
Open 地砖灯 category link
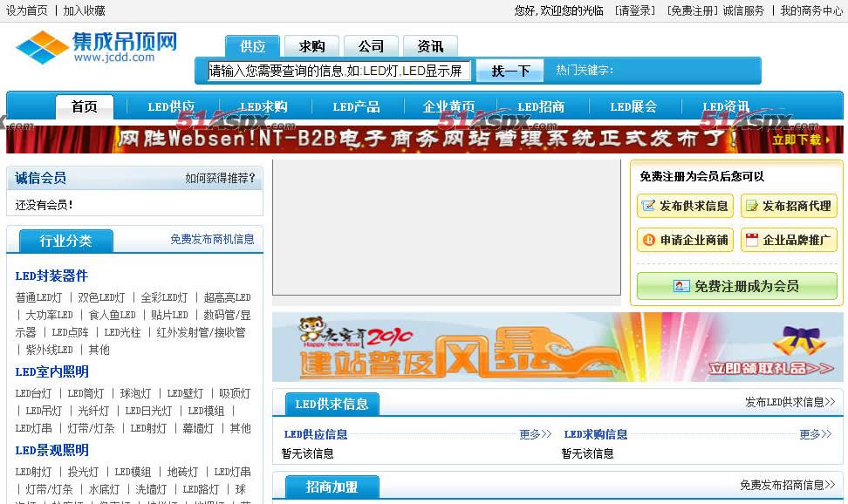[182, 472]
